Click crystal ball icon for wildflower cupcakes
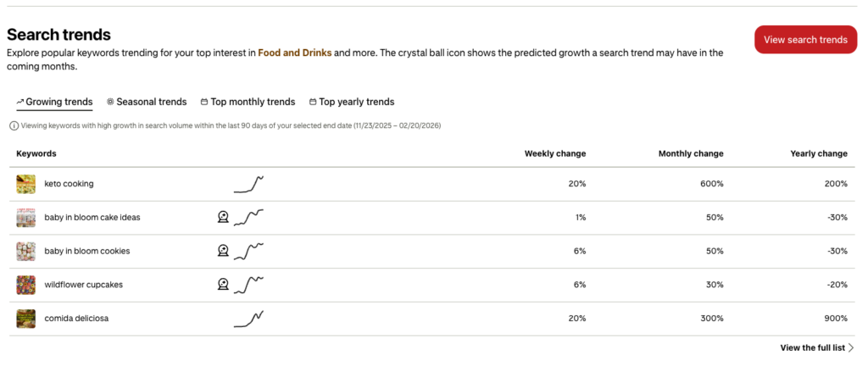 pyautogui.click(x=223, y=285)
